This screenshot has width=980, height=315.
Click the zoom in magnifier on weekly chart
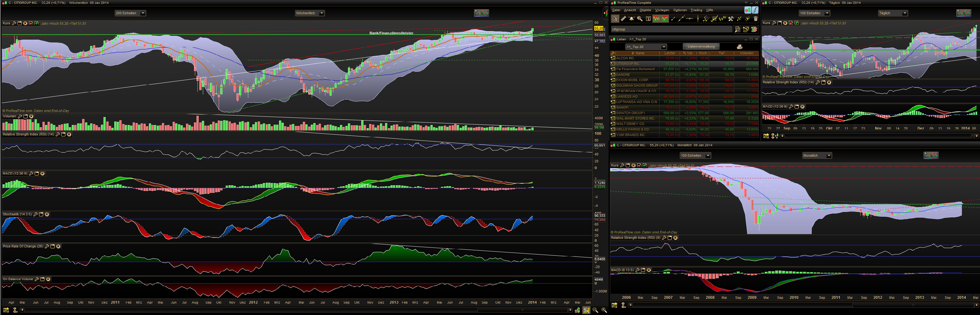[x=604, y=311]
